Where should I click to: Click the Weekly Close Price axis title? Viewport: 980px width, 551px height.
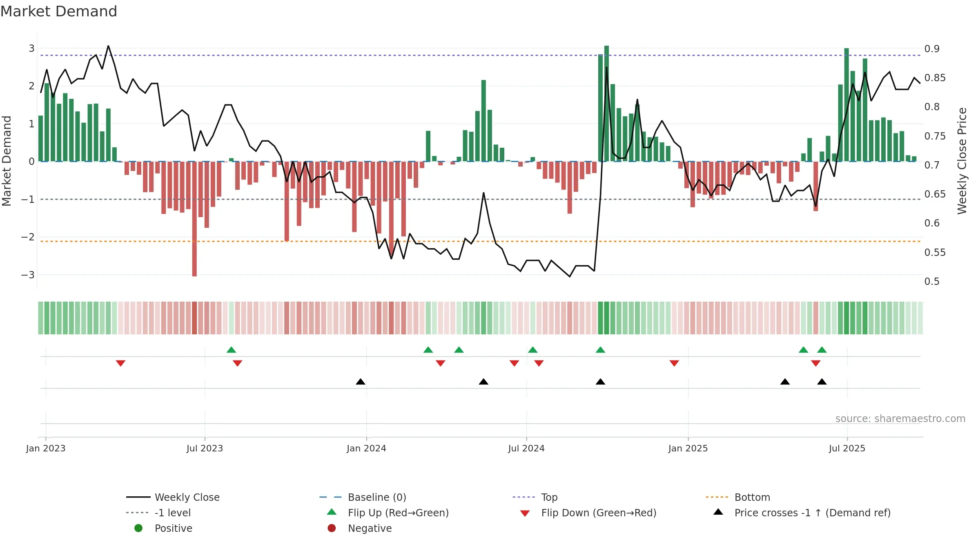(x=962, y=161)
